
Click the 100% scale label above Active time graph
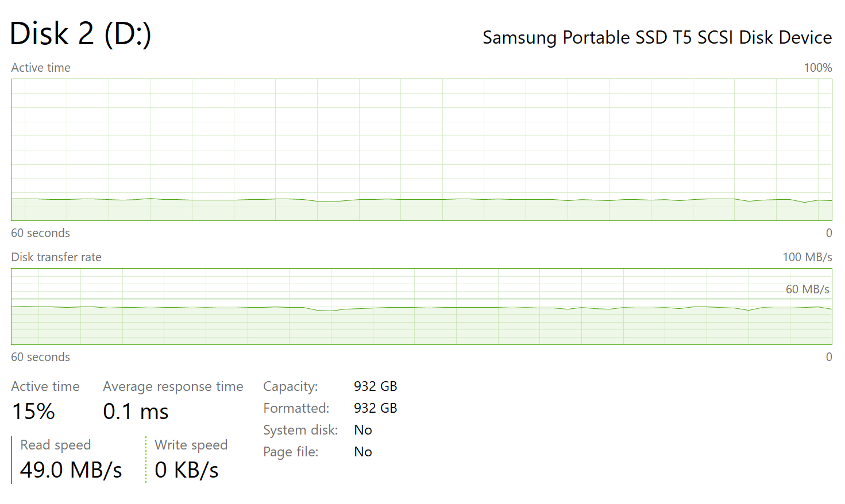[817, 68]
